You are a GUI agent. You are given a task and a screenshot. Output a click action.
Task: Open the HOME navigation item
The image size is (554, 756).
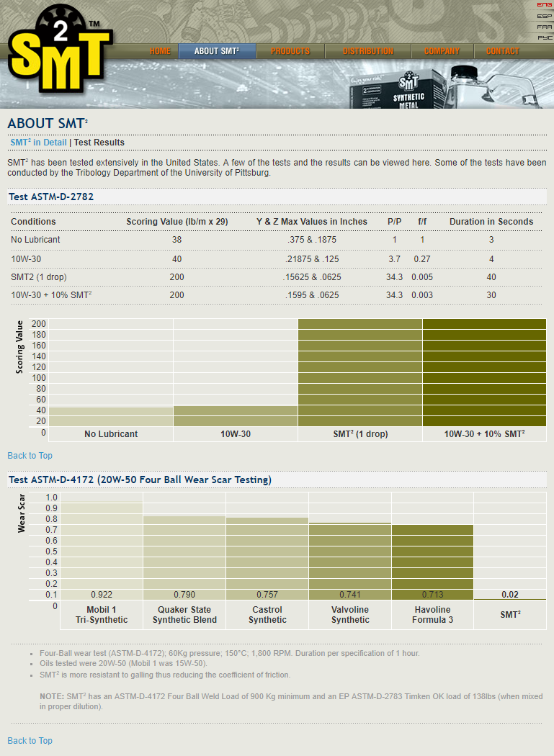pyautogui.click(x=160, y=51)
